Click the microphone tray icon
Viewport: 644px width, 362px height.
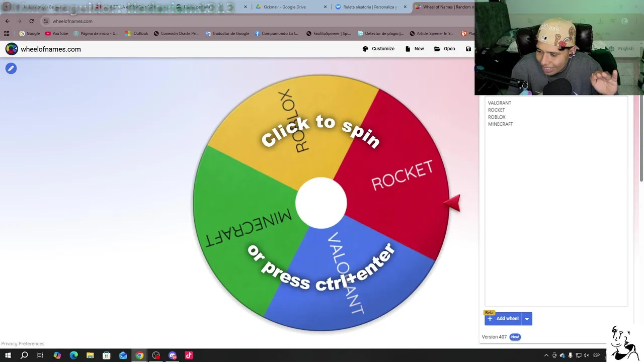click(570, 355)
